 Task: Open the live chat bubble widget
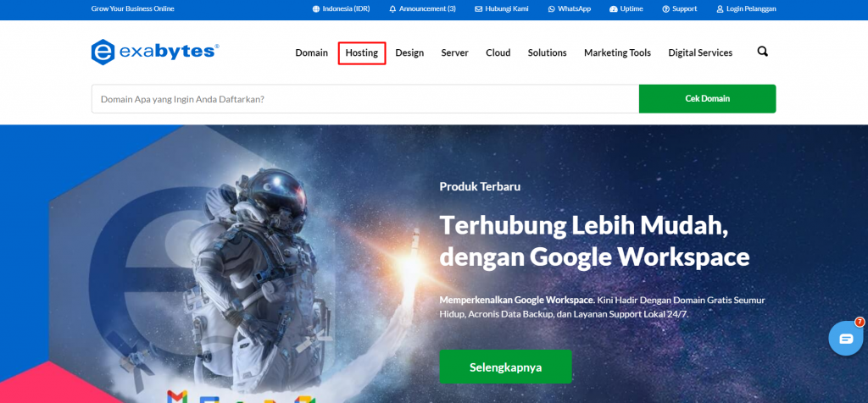click(846, 339)
